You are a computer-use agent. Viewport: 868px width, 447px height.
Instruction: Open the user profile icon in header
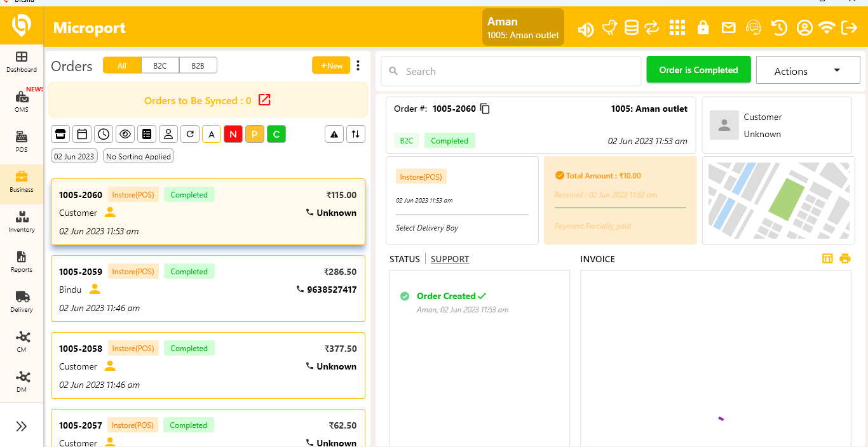coord(804,27)
